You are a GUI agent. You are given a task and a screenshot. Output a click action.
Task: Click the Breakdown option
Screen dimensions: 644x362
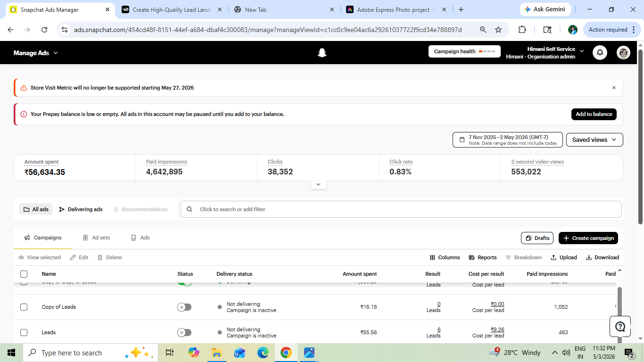[x=523, y=257]
